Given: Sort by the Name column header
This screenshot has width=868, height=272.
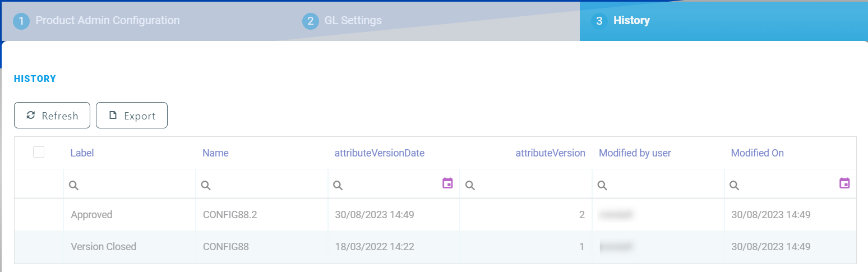Looking at the screenshot, I should click(x=215, y=153).
